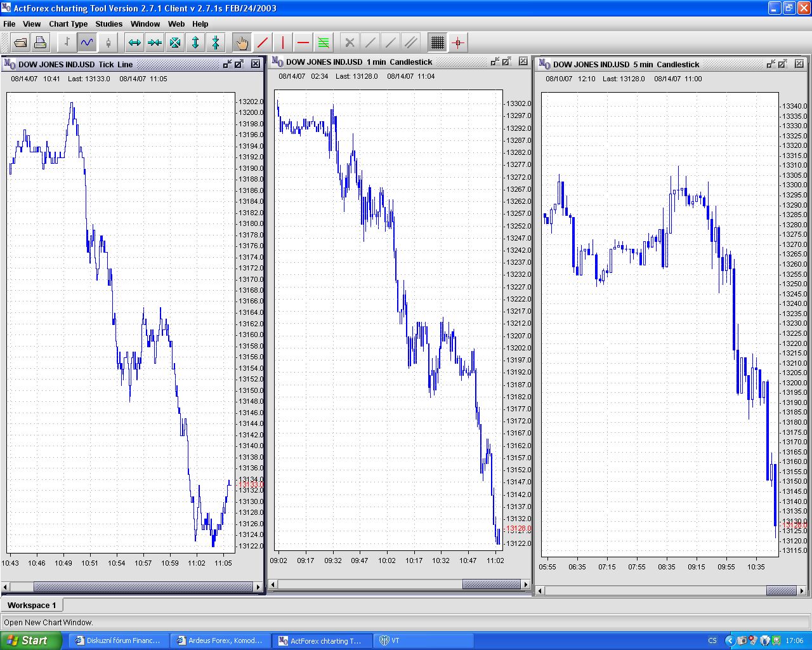The image size is (812, 650).
Task: Toggle the red crosshair cursor
Action: [x=458, y=43]
